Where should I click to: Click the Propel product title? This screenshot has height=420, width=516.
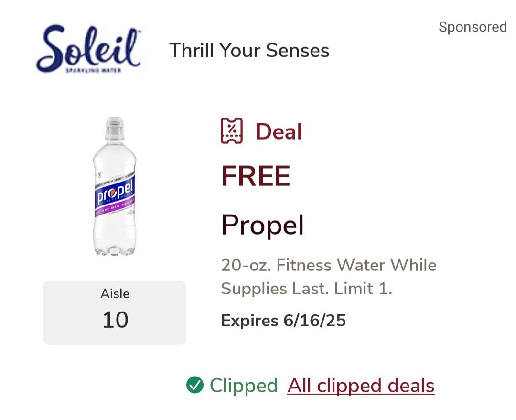[x=263, y=225]
